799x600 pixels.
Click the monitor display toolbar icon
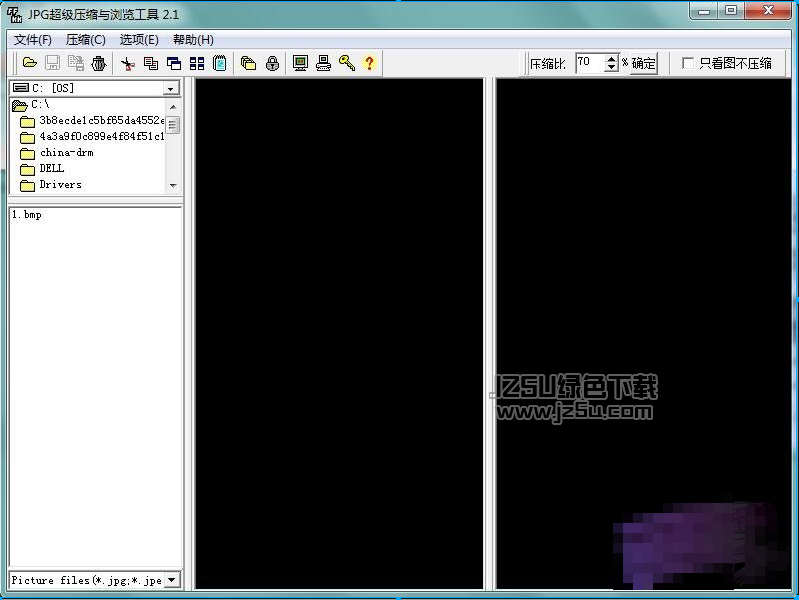pos(300,63)
